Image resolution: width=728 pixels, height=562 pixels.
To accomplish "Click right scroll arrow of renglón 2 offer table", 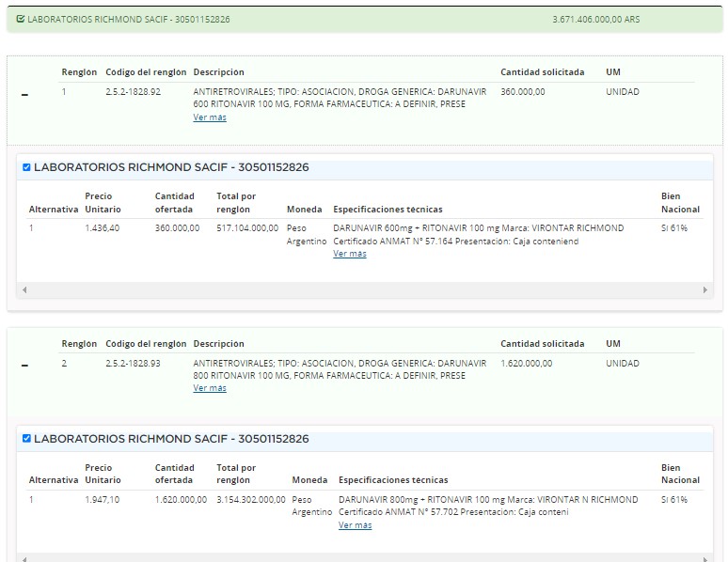I will pyautogui.click(x=705, y=559).
